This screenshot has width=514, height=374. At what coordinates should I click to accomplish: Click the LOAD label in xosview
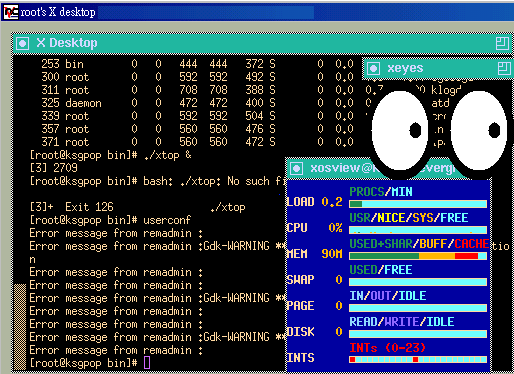(300, 202)
